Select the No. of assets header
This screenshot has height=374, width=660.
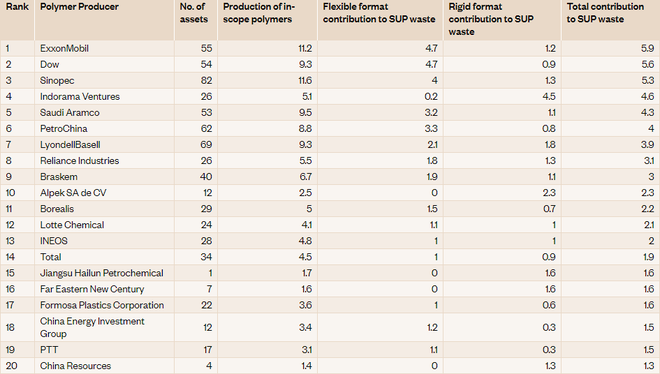194,13
